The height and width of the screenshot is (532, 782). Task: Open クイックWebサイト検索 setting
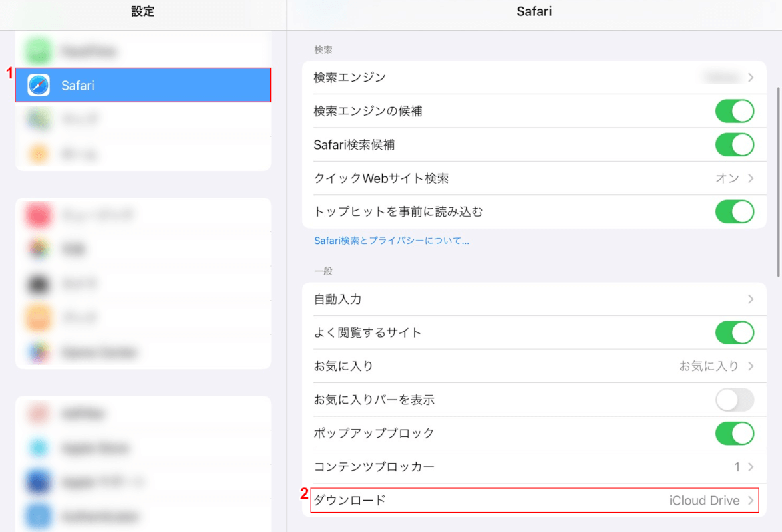pos(534,178)
